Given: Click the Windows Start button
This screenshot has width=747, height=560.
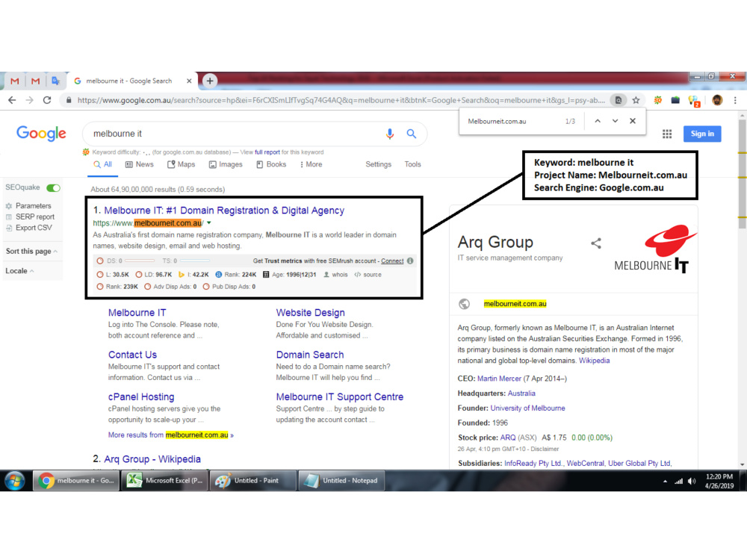Looking at the screenshot, I should pyautogui.click(x=15, y=481).
